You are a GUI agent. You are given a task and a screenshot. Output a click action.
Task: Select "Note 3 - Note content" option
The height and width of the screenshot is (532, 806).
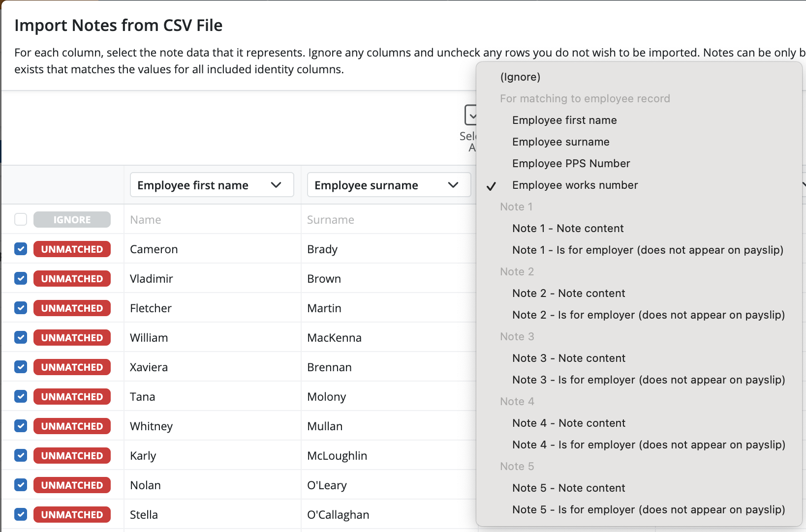568,358
